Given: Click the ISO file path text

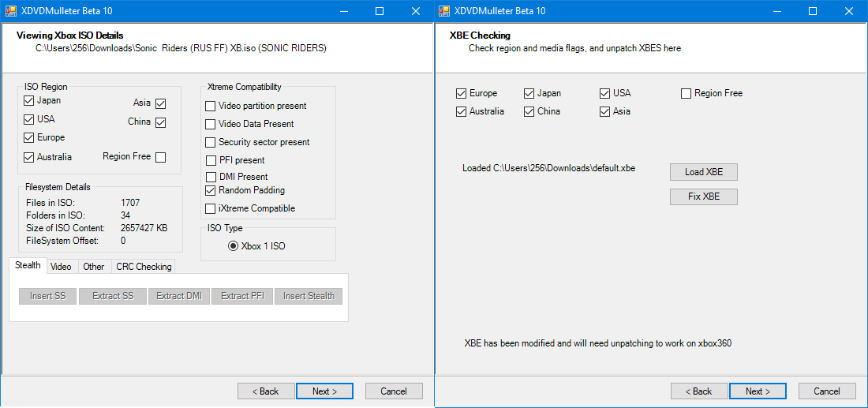Looking at the screenshot, I should pyautogui.click(x=181, y=48).
